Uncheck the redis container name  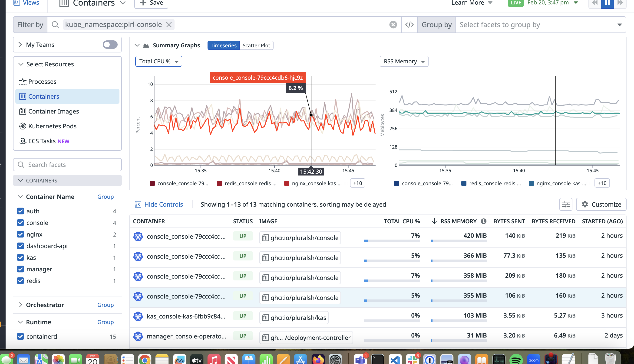click(x=20, y=281)
